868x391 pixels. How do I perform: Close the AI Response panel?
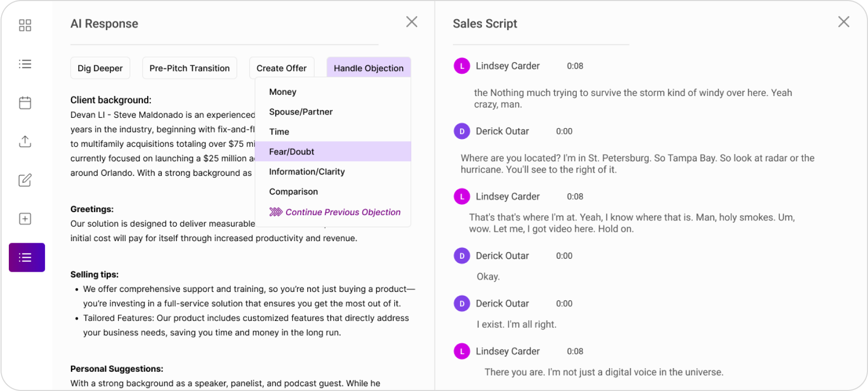tap(411, 22)
